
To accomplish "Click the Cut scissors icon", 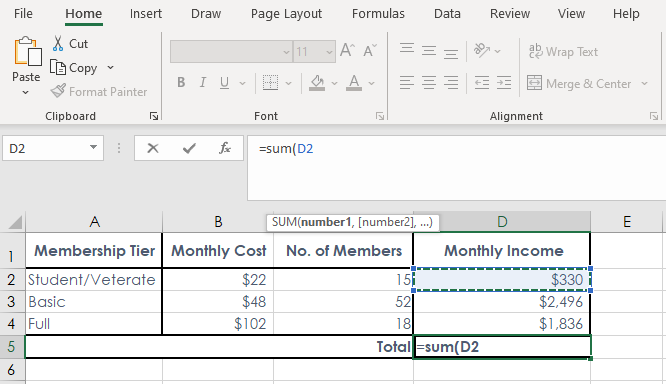I will click(x=58, y=43).
